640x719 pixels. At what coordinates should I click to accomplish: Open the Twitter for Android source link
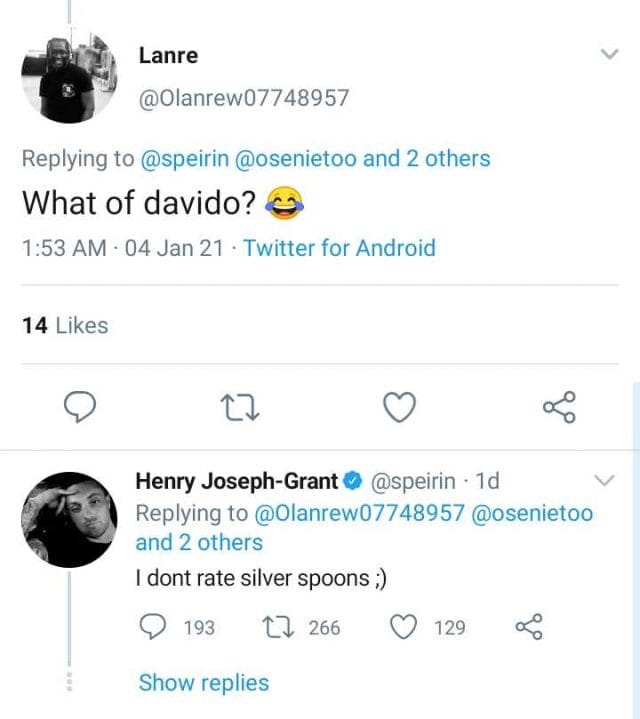point(339,248)
